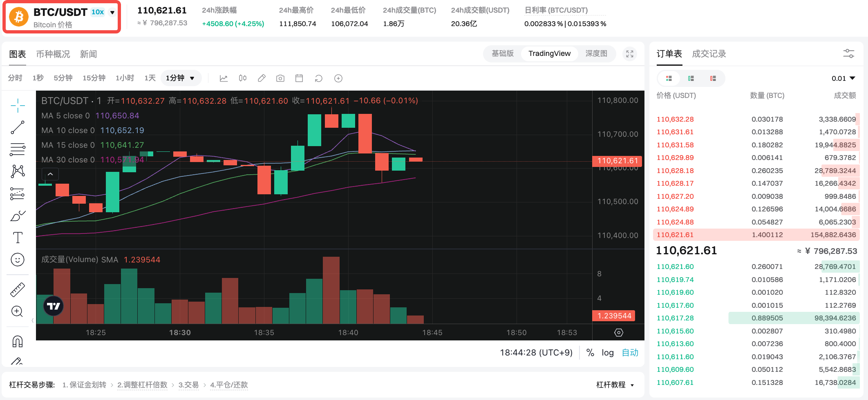Switch to the 成交记录 tab
This screenshot has width=868, height=400.
click(x=709, y=54)
